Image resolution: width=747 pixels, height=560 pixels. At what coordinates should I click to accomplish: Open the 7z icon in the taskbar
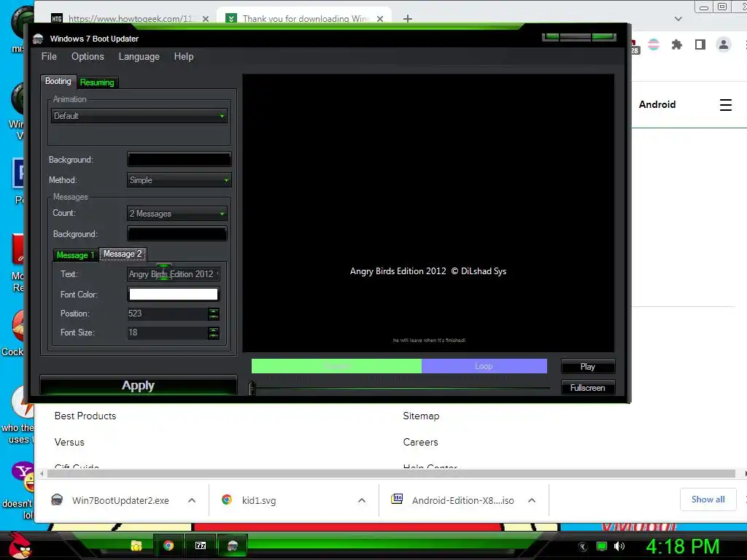point(201,545)
